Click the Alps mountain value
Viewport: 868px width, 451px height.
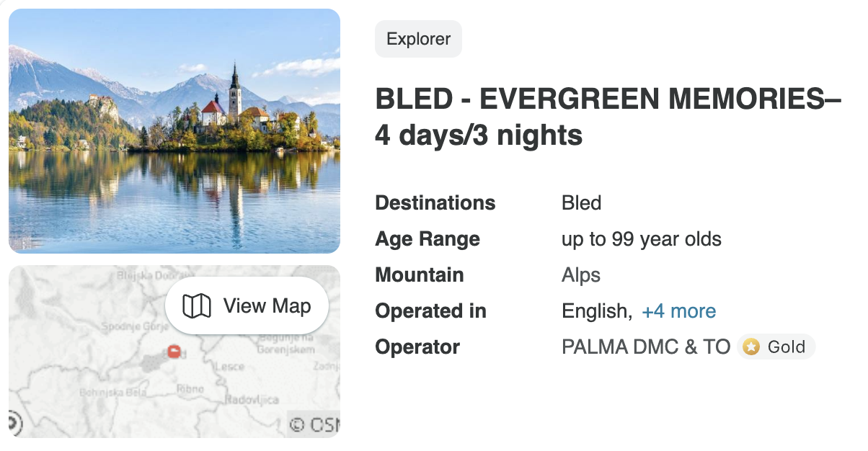581,275
